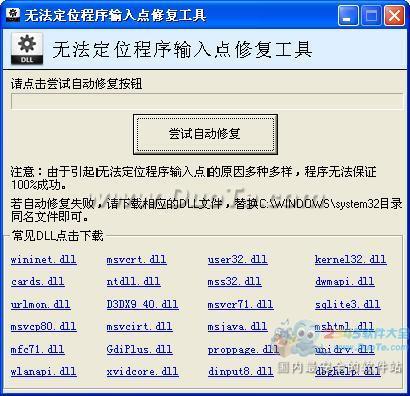Open the wininet.dll download link

coord(44,259)
